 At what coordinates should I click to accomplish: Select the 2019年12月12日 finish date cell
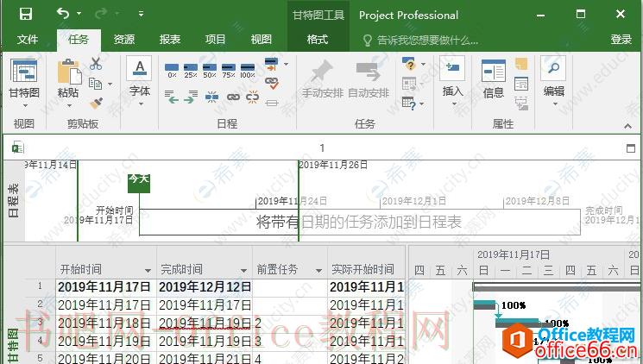[x=205, y=287]
